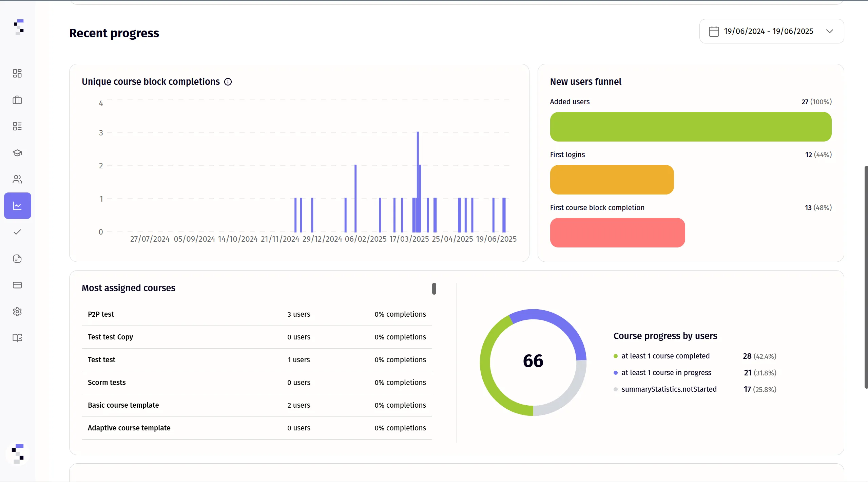This screenshot has width=868, height=482.
Task: Click the Most assigned courses heading
Action: click(129, 288)
